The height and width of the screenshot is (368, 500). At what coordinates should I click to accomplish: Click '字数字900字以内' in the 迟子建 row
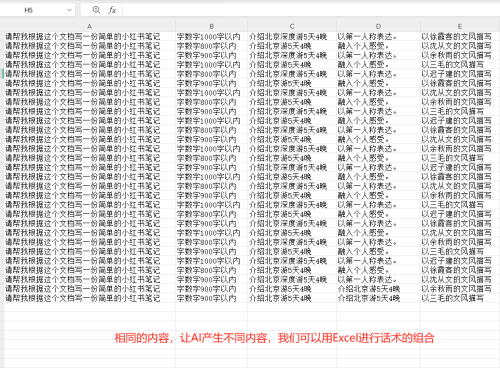pyautogui.click(x=207, y=167)
